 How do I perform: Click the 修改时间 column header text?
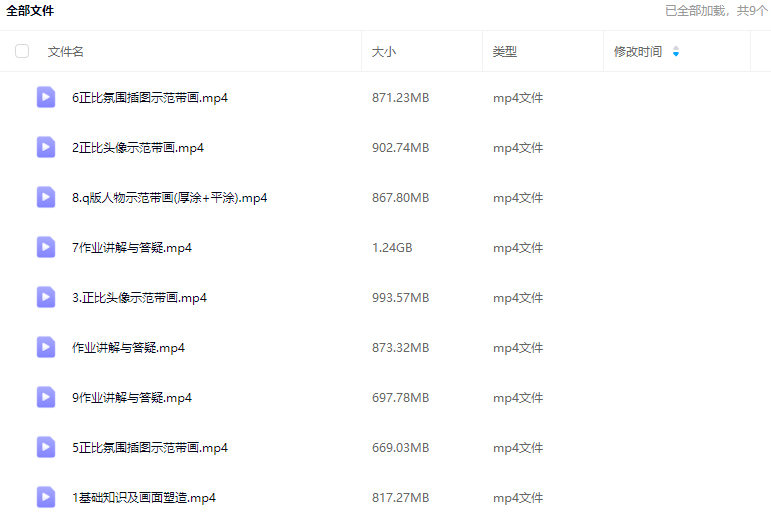[638, 52]
